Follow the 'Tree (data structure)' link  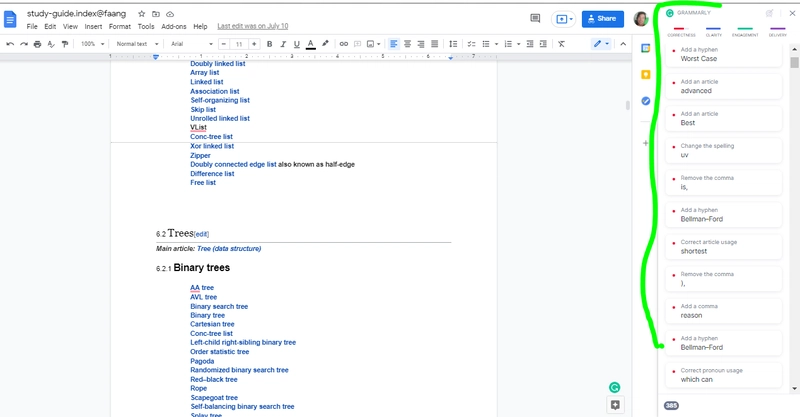point(229,249)
